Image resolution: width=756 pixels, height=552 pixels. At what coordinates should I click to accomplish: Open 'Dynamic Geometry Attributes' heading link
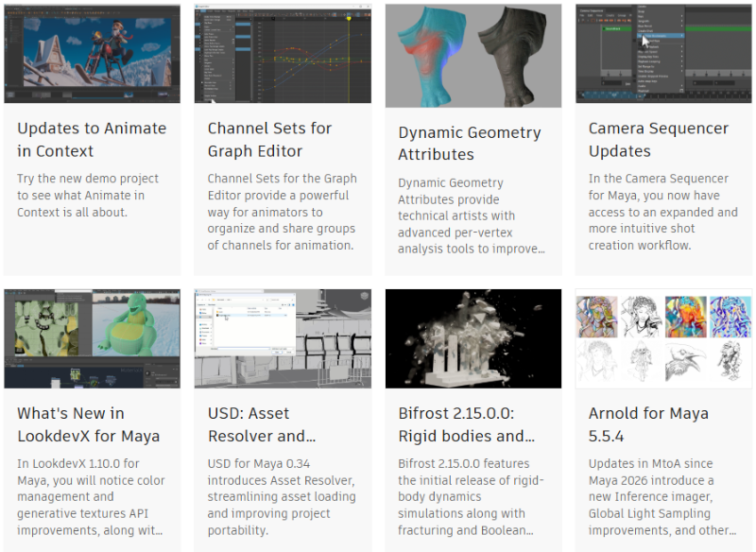click(x=470, y=143)
